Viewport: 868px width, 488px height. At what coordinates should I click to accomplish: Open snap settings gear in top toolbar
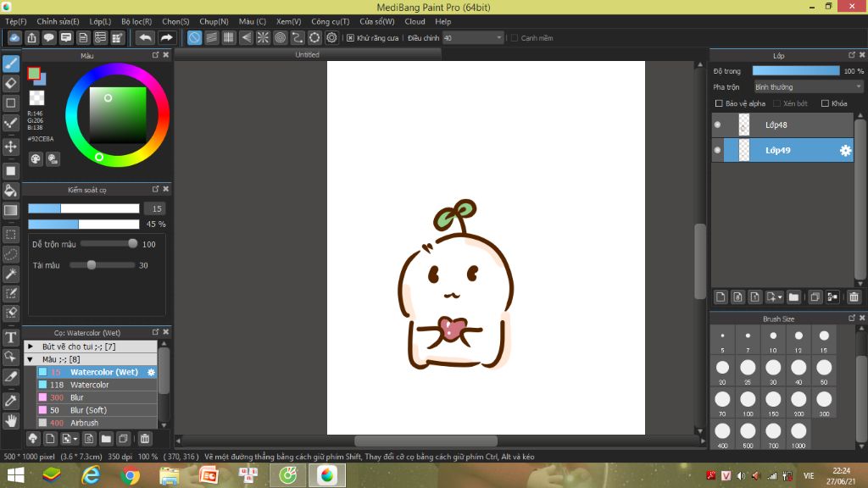click(x=331, y=37)
